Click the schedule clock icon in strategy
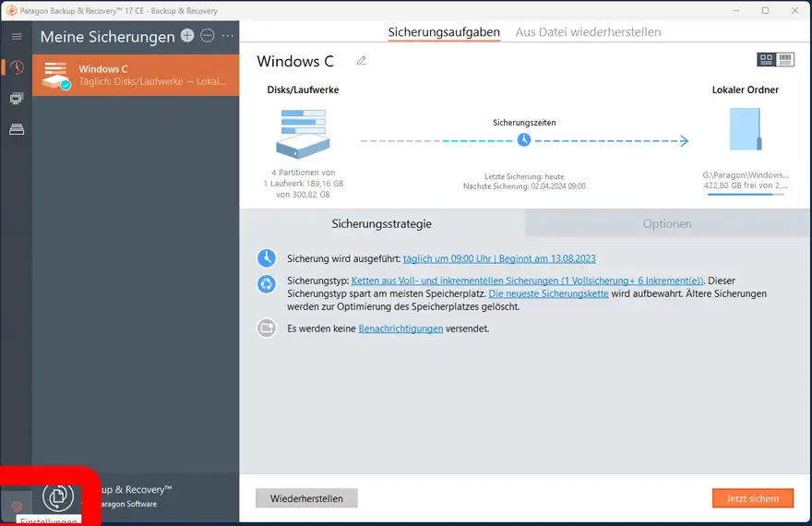The image size is (812, 526). [x=266, y=257]
